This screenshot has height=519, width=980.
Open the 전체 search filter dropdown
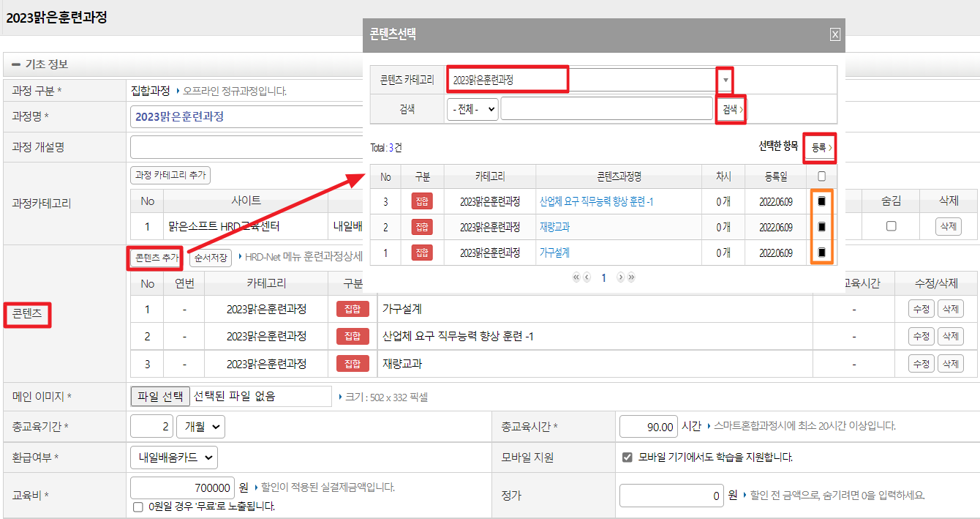[x=472, y=109]
